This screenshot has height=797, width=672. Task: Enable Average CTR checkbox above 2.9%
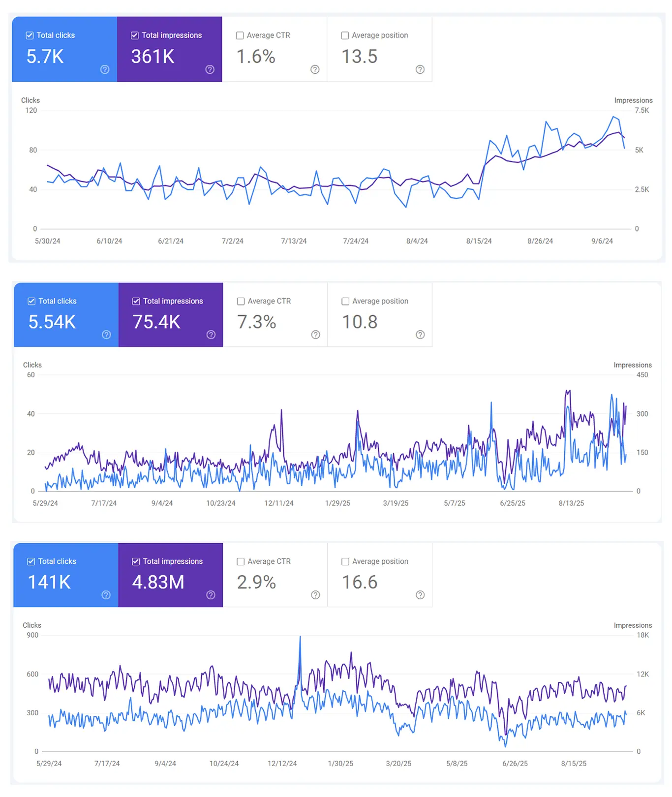coord(241,561)
